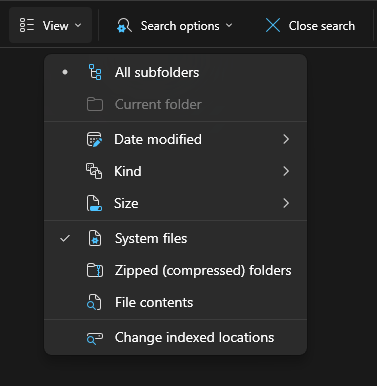This screenshot has height=386, width=377.
Task: Click the All subfolders tree icon
Action: click(95, 72)
